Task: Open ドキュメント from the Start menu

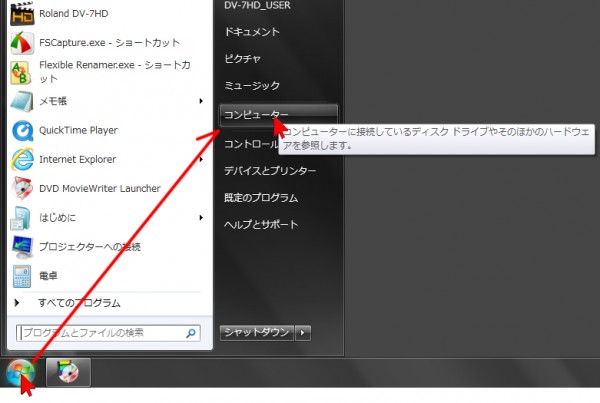Action: [252, 32]
